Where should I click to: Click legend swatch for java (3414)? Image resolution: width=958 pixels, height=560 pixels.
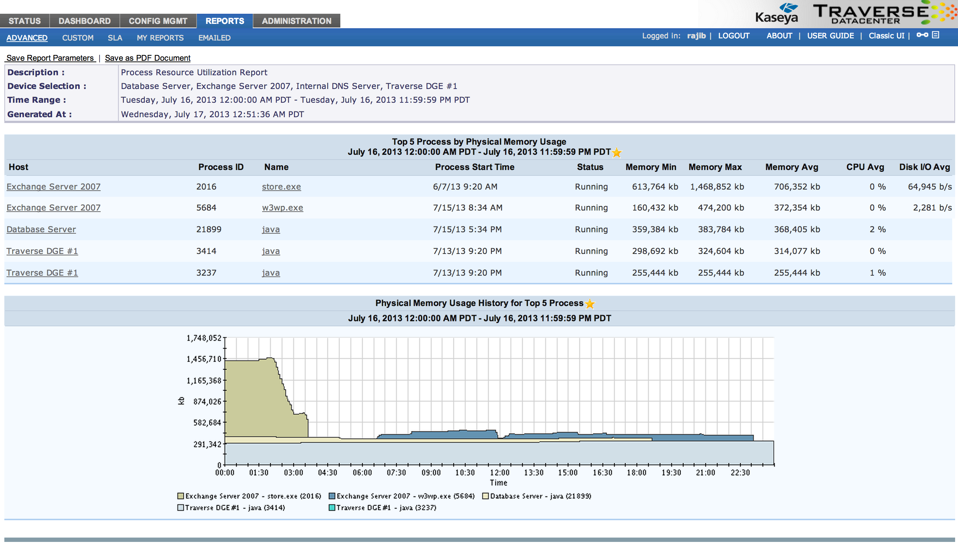click(x=181, y=508)
